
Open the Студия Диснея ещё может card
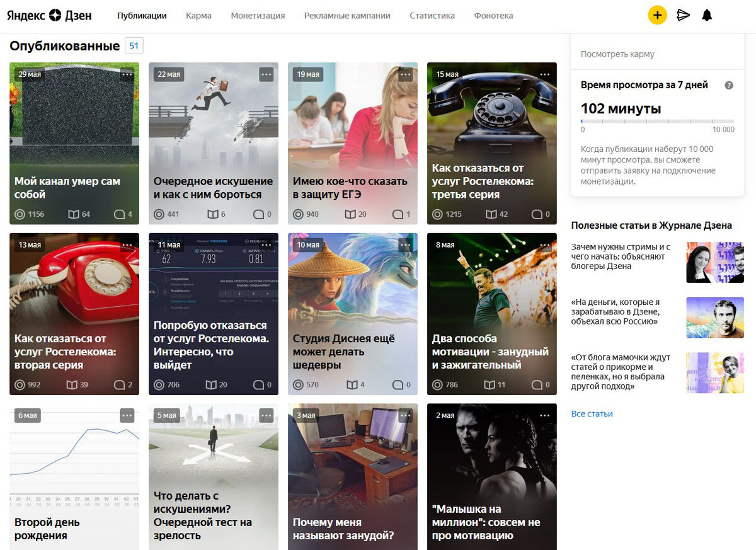[353, 314]
